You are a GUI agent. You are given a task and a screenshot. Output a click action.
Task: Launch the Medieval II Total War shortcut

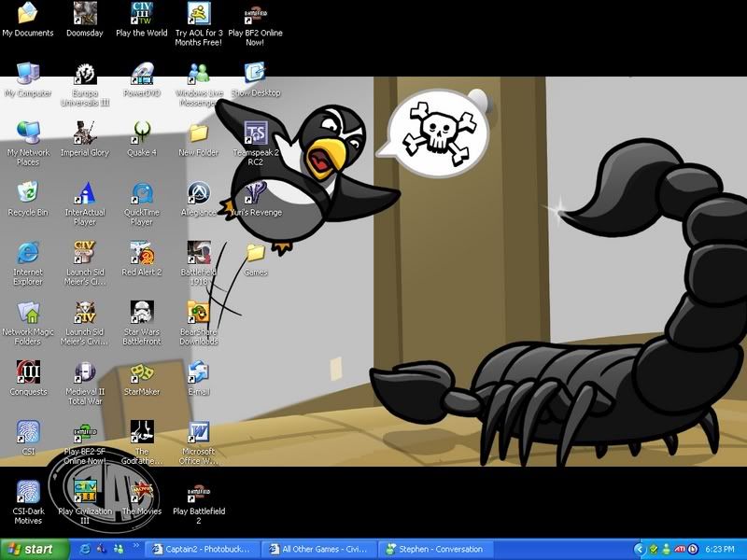[85, 384]
